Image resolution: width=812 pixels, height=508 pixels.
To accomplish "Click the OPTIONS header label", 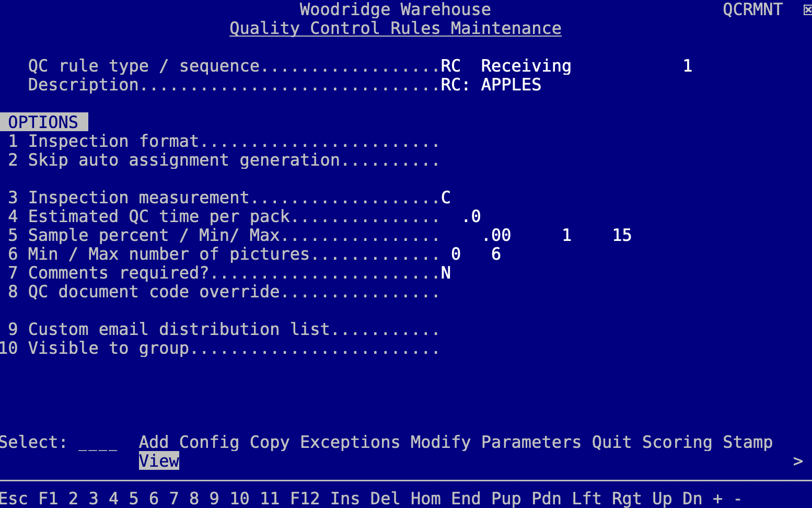I will point(44,122).
